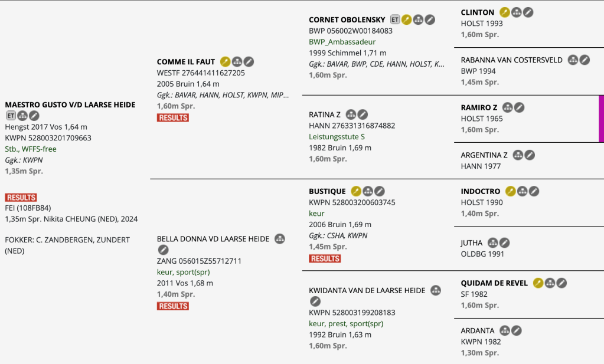The image size is (604, 364).
Task: Click the edit pencil icon for Cornet Obolensky
Action: click(x=430, y=19)
